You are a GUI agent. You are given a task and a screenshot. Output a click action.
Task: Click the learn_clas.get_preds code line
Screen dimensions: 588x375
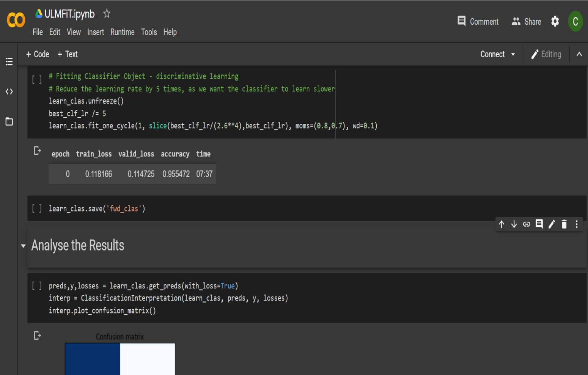pos(143,286)
